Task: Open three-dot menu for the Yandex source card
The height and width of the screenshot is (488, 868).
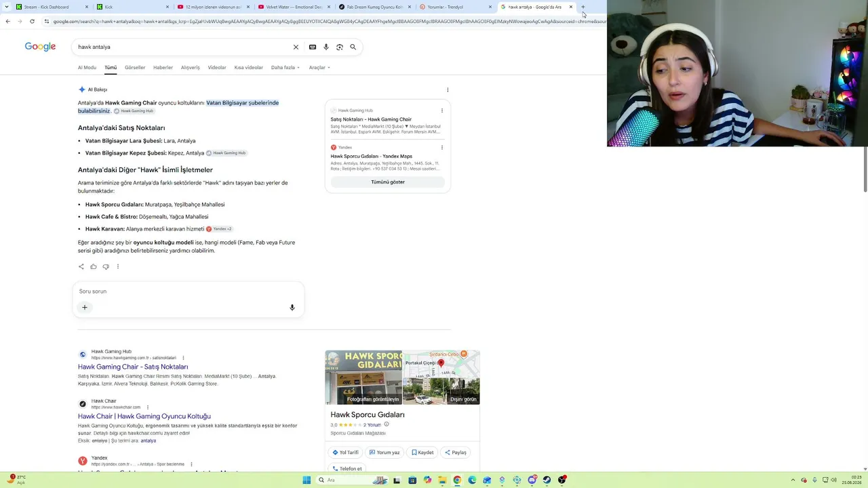Action: coord(442,147)
